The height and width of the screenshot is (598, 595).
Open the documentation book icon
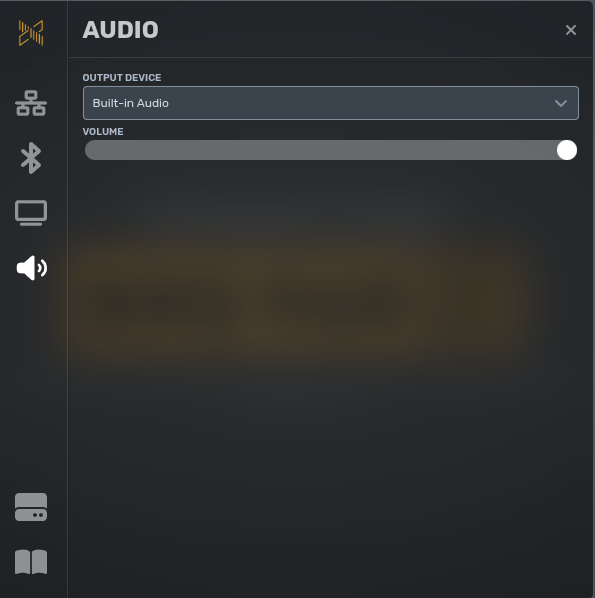click(x=31, y=562)
